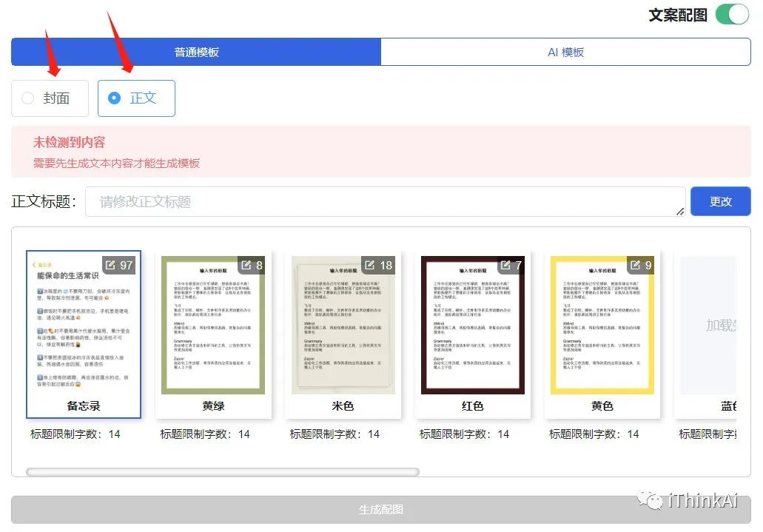The width and height of the screenshot is (763, 532).
Task: Click the horizontal scrollbar below templates
Action: pos(222,471)
